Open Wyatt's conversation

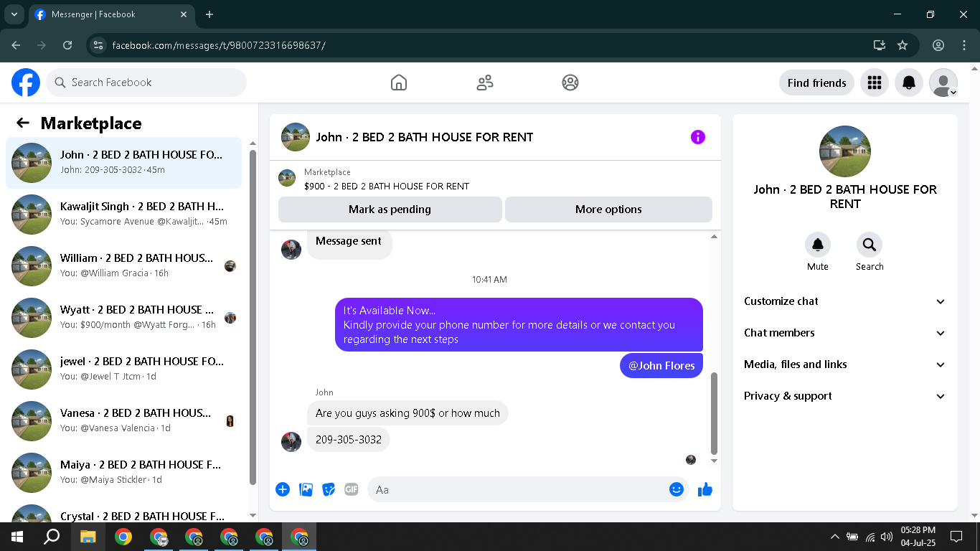pyautogui.click(x=124, y=318)
